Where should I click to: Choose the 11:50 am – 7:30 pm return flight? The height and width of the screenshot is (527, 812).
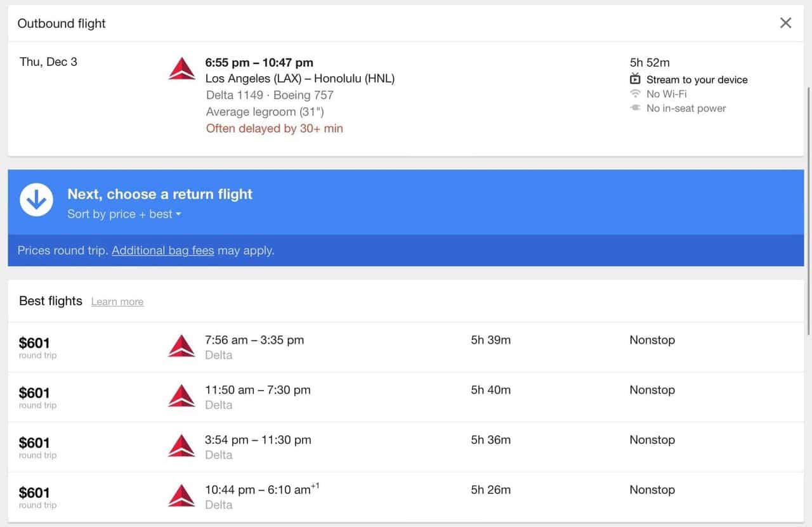pyautogui.click(x=258, y=391)
